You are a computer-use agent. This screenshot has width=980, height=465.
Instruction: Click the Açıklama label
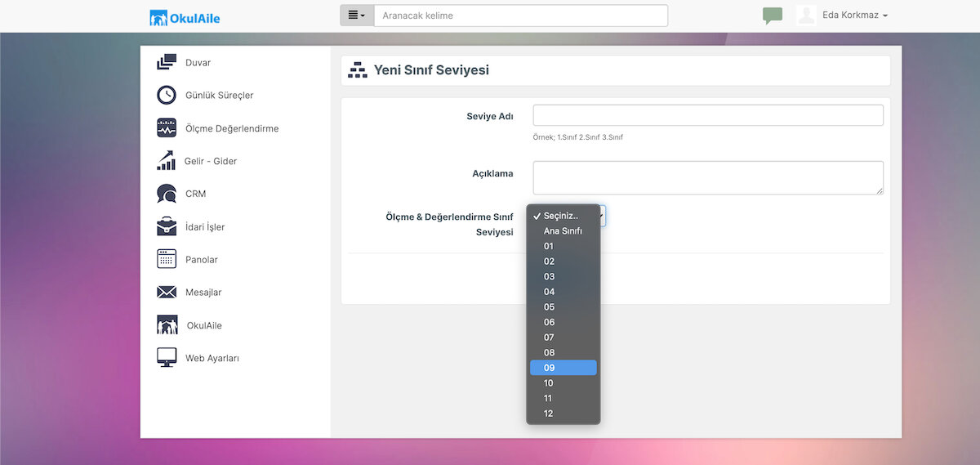(x=492, y=173)
